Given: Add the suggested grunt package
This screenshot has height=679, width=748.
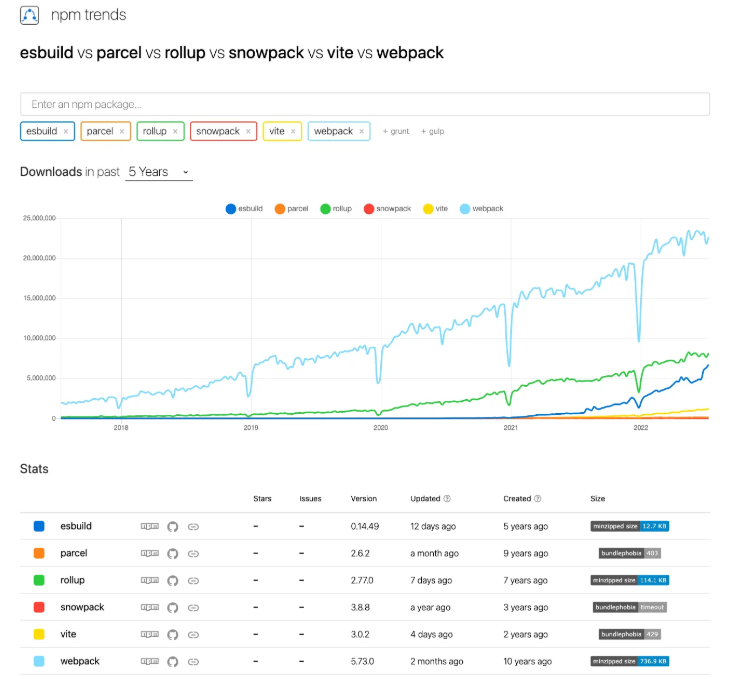Looking at the screenshot, I should click(x=396, y=131).
